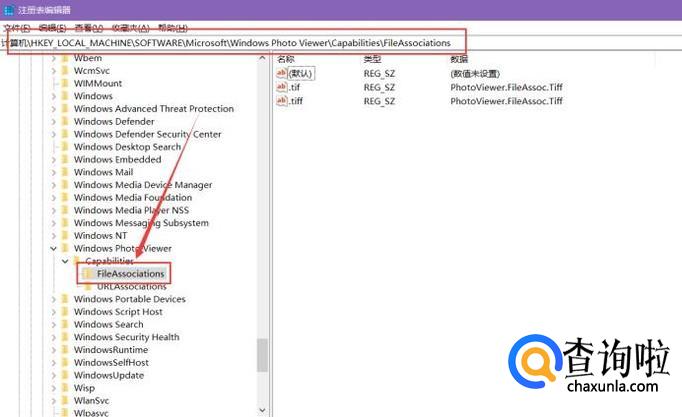The width and height of the screenshot is (682, 417).
Task: Click the FileAssociations folder icon
Action: click(88, 274)
